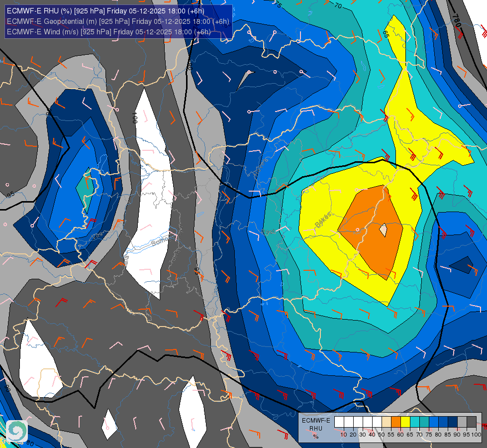Image resolution: width=487 pixels, height=448 pixels.
Task: Select the ECMWF-E Geopotential title line
Action: point(118,21)
